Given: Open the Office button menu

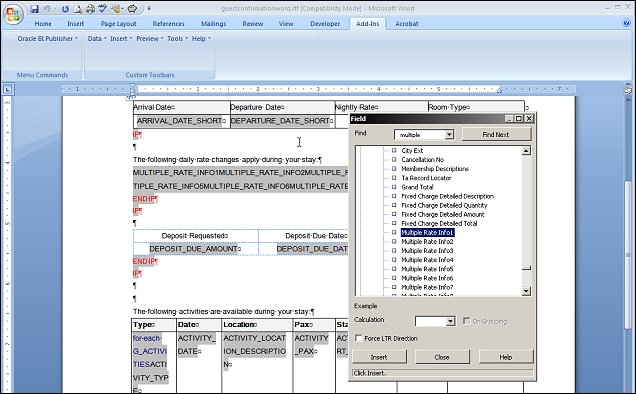Looking at the screenshot, I should 13,14.
